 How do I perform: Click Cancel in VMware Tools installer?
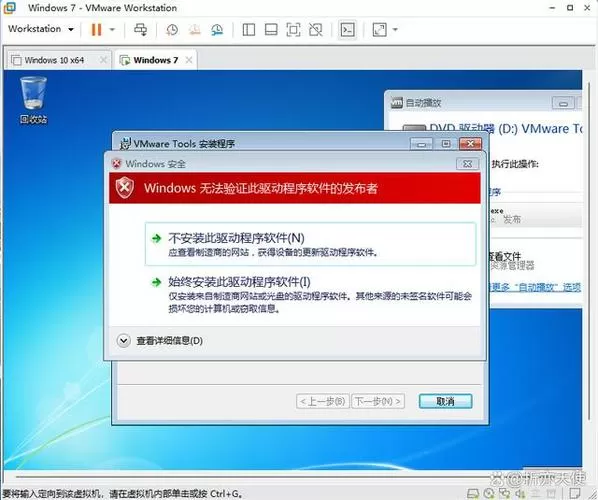click(445, 401)
